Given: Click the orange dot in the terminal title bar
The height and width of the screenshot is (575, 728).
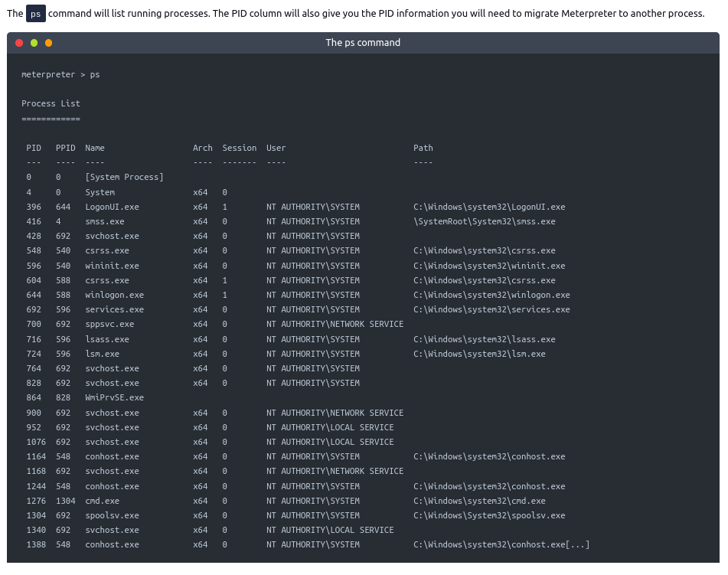Looking at the screenshot, I should 49,43.
